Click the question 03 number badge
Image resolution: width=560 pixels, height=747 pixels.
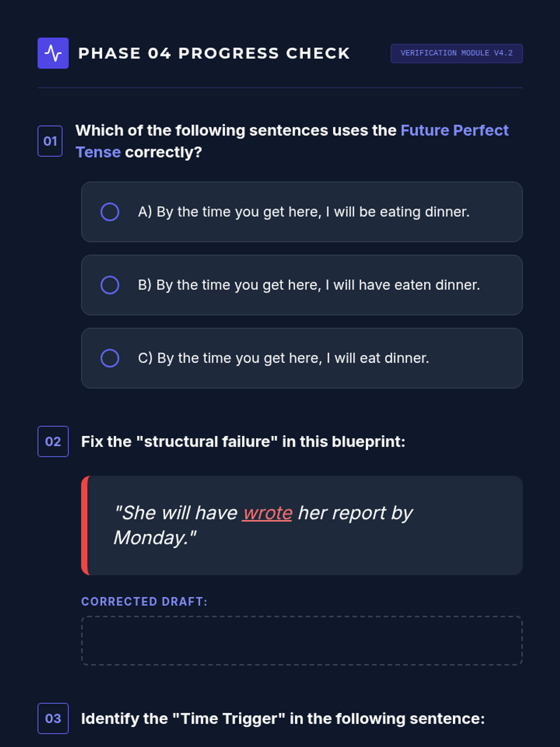(53, 718)
